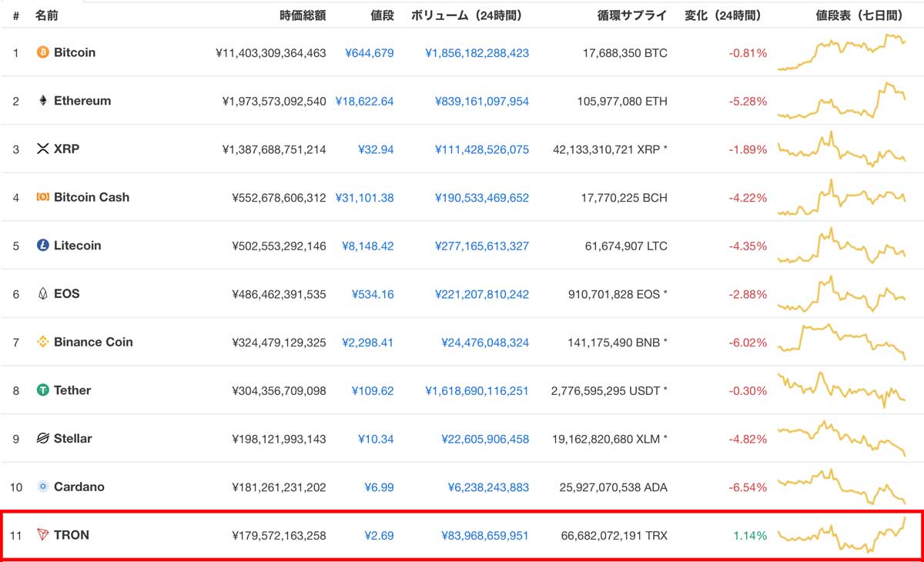Select supply value 17,688,350 BTC
924x562 pixels.
(625, 53)
